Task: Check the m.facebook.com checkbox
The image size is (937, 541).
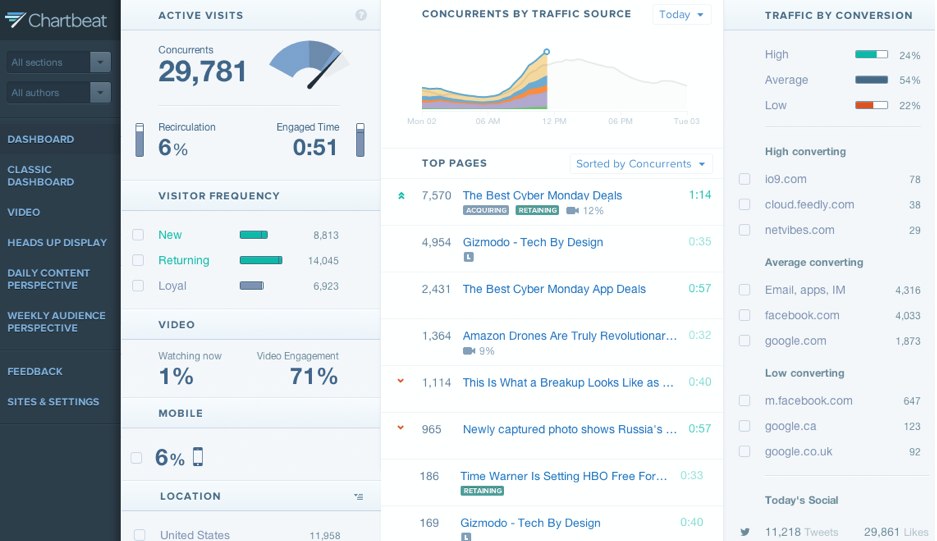Action: [745, 401]
